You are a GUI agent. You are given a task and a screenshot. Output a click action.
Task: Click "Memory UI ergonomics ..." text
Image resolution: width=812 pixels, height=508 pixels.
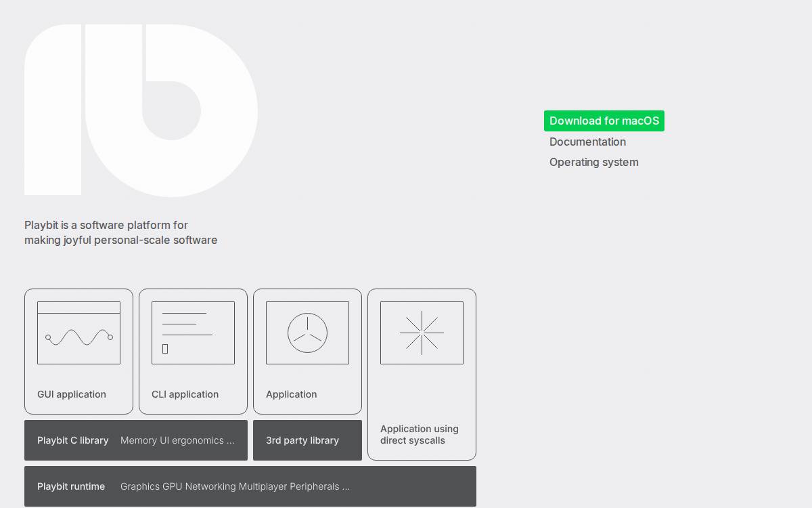pyautogui.click(x=177, y=440)
